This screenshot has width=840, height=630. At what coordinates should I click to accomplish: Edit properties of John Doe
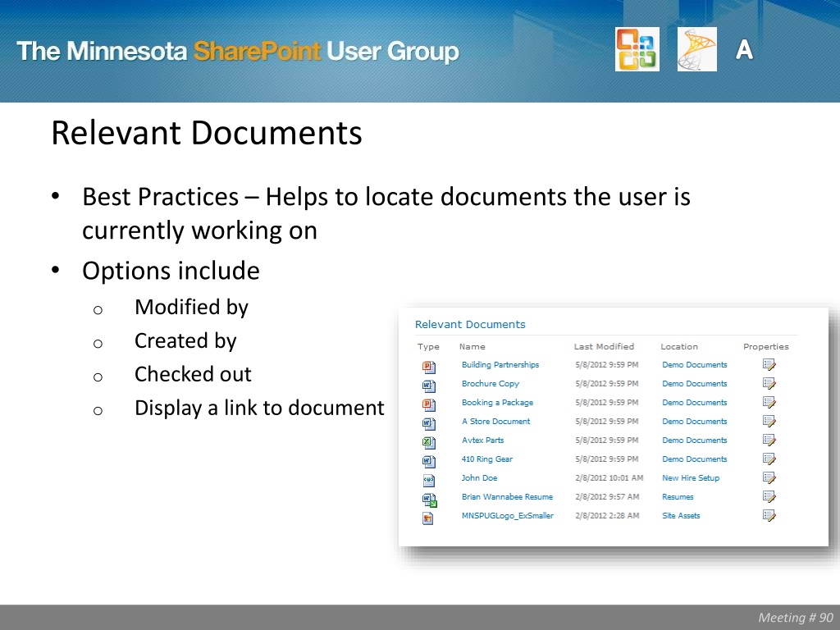(769, 478)
